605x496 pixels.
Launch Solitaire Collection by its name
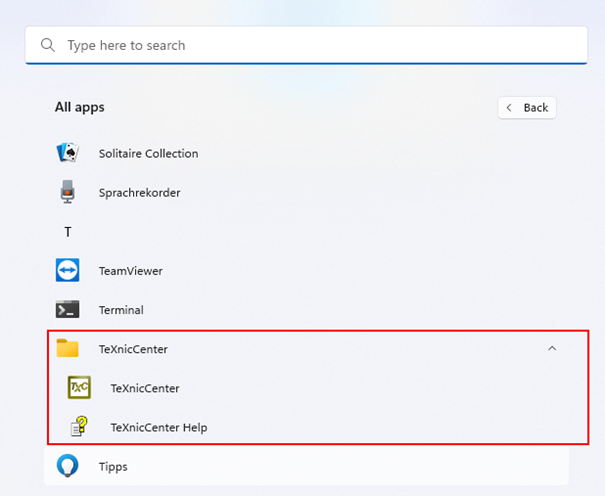pos(149,154)
